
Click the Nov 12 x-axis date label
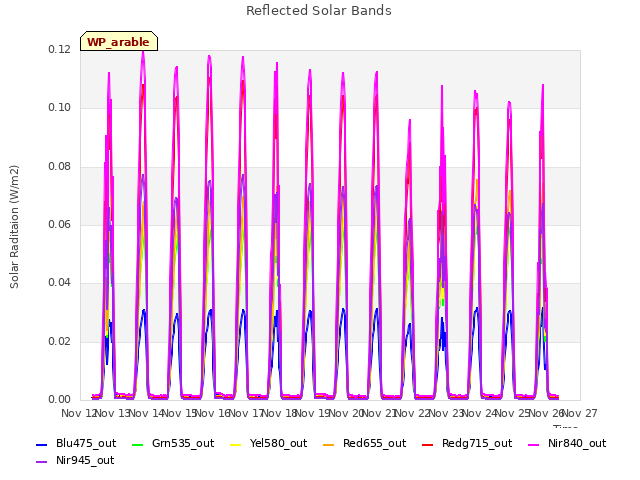point(78,413)
